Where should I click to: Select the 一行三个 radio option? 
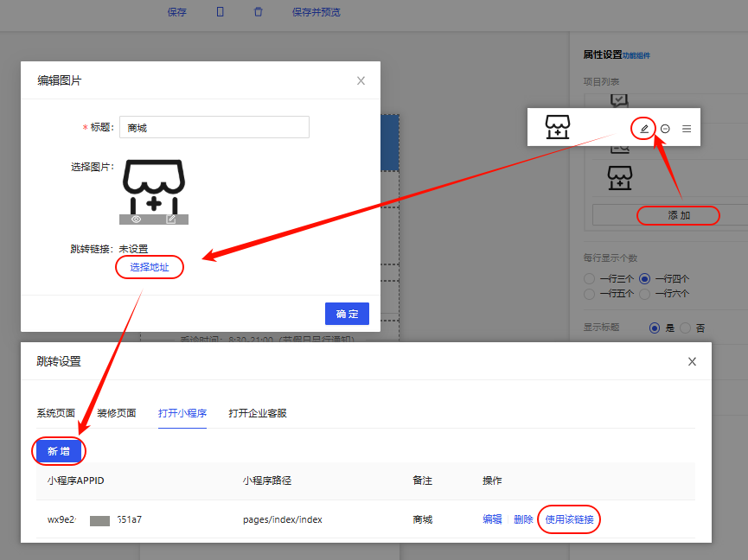pyautogui.click(x=590, y=279)
